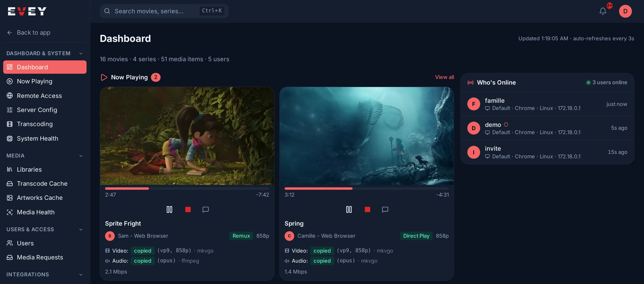This screenshot has height=284, width=644.
Task: Click Sam's avatar on Sprite Fright card
Action: (x=110, y=236)
